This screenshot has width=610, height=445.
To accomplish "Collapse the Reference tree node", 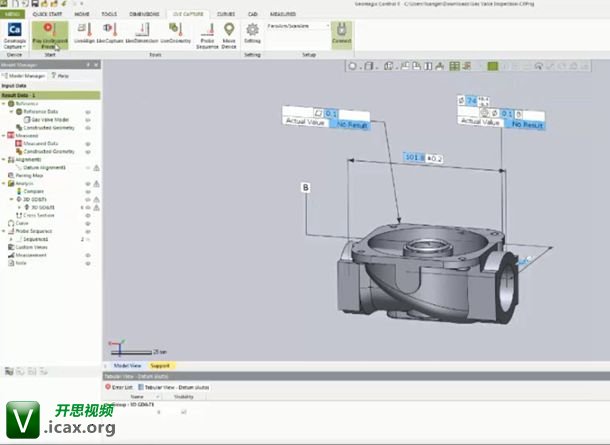I will [4, 103].
